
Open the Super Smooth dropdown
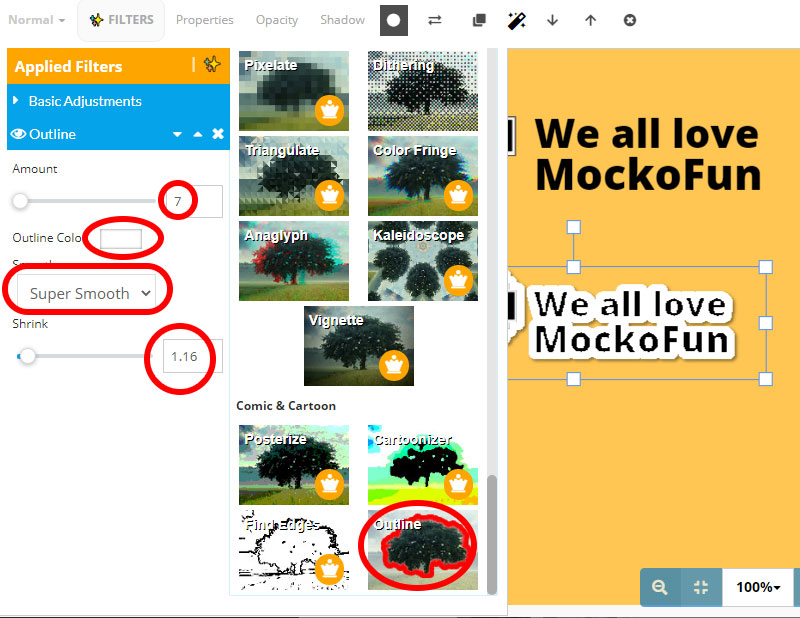[x=87, y=293]
